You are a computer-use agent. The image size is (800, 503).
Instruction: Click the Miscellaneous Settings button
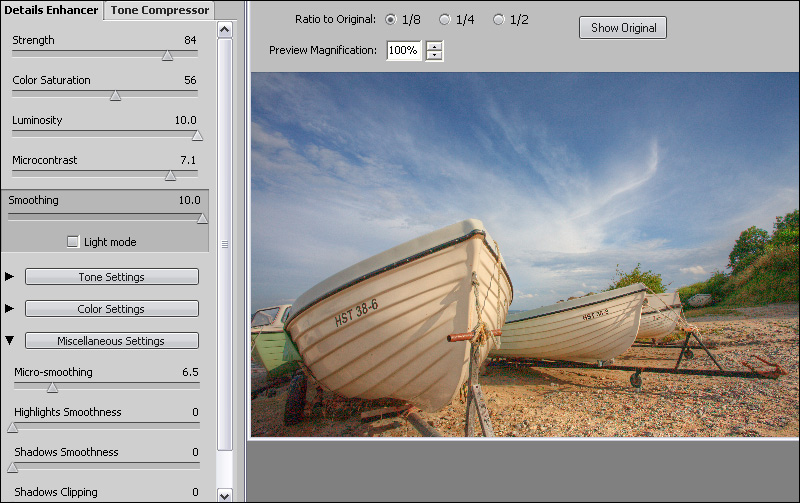click(111, 341)
